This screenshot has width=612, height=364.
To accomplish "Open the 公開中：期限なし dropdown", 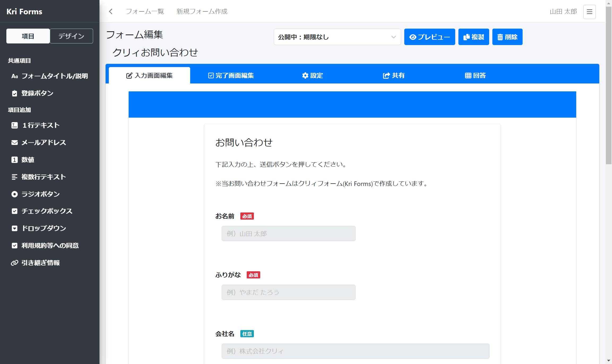I will pos(337,37).
